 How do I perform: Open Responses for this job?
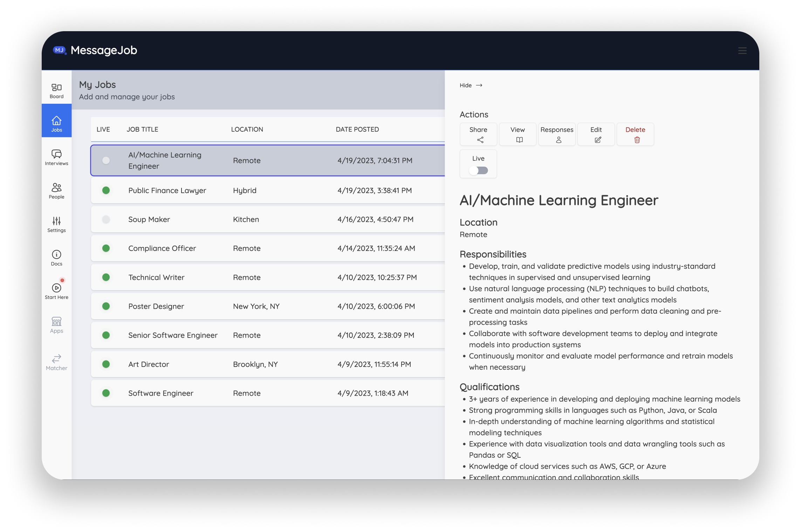point(557,134)
